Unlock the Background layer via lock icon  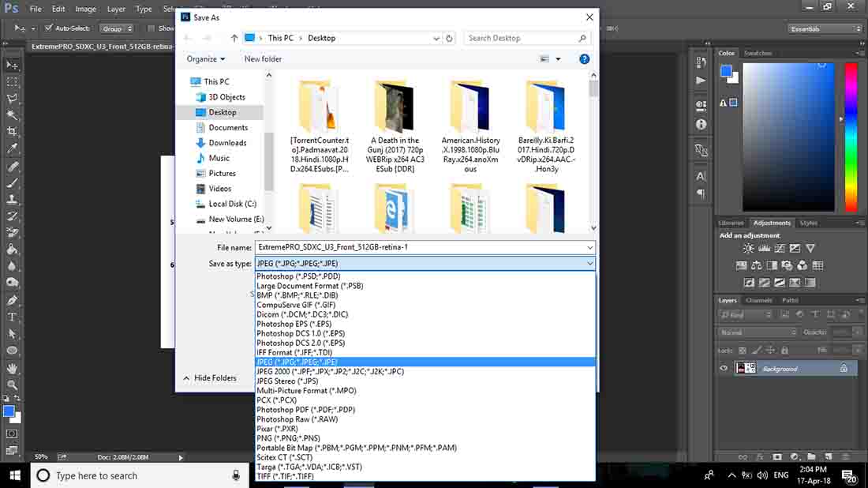coord(843,368)
